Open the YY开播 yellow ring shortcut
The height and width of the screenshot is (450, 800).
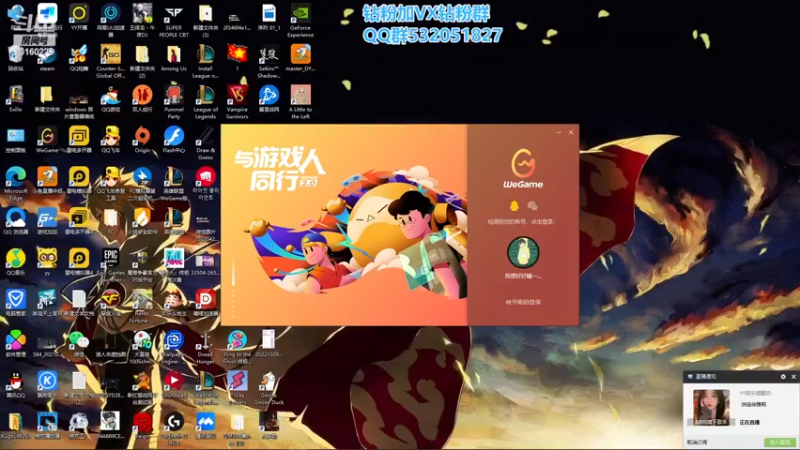(x=79, y=18)
